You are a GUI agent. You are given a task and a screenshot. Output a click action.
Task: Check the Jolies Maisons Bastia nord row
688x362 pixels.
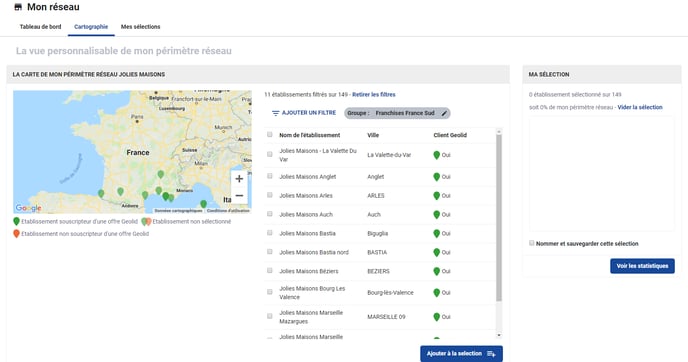(x=269, y=251)
